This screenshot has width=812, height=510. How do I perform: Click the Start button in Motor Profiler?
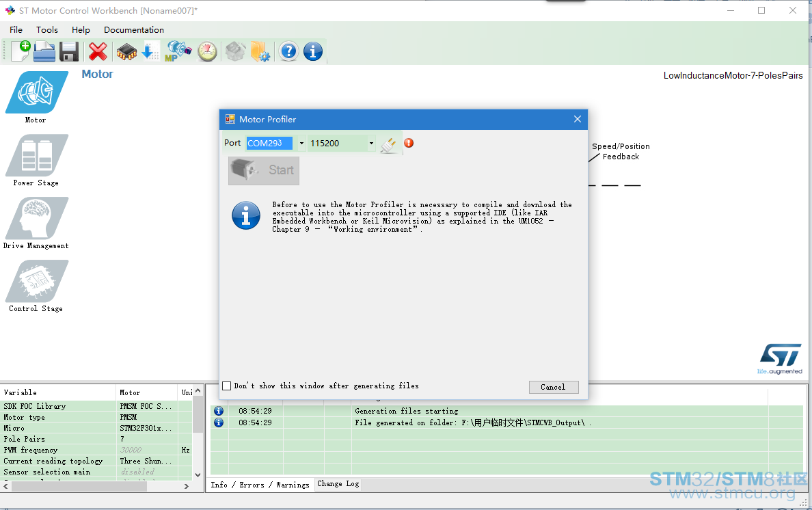click(264, 170)
